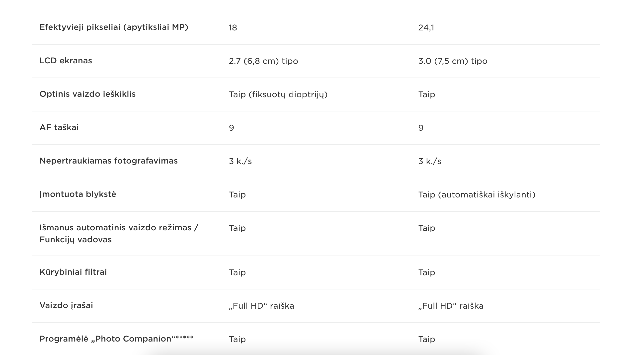Click the '3.0 (7,5 cm) tipo' cell
Screen dimensions: 644x355
coord(453,61)
